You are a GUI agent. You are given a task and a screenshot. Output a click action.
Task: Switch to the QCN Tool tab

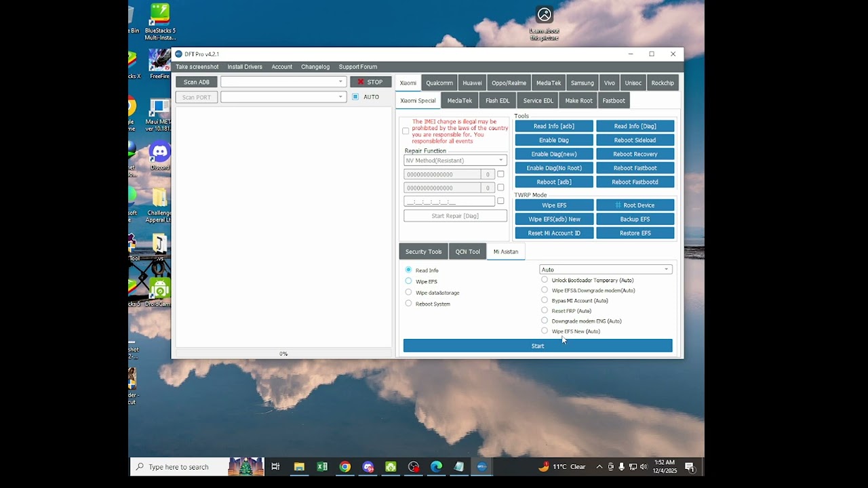(x=467, y=251)
